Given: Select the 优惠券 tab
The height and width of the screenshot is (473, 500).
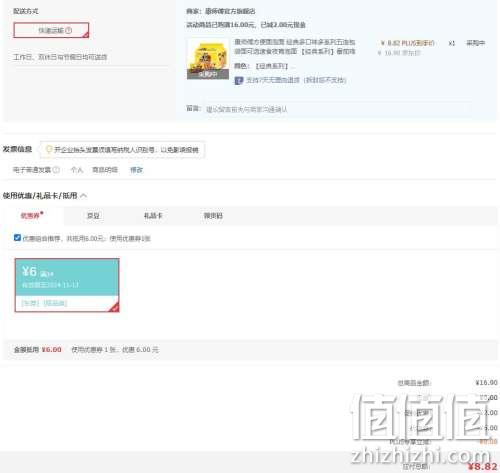Looking at the screenshot, I should (31, 216).
